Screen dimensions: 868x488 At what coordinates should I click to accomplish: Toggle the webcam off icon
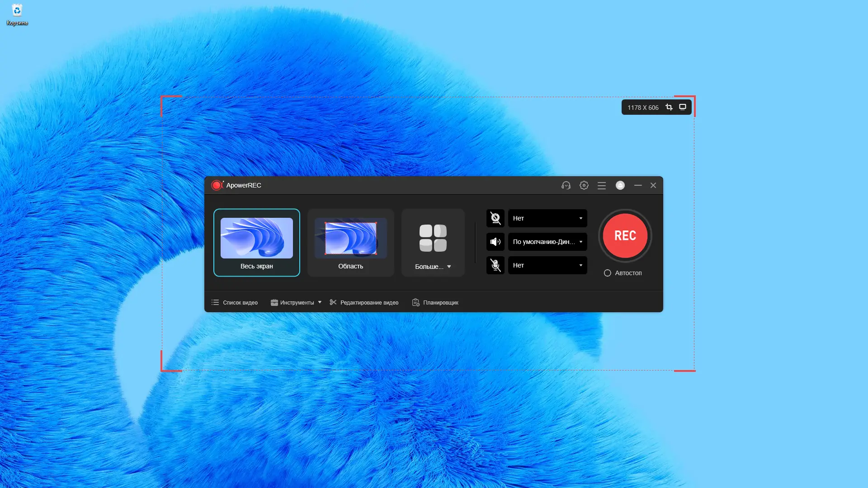tap(495, 218)
